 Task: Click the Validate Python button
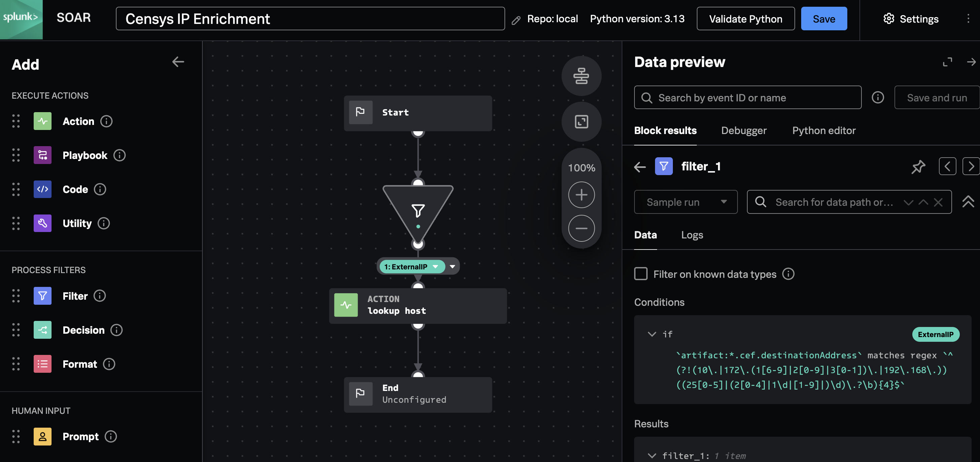[x=745, y=19]
